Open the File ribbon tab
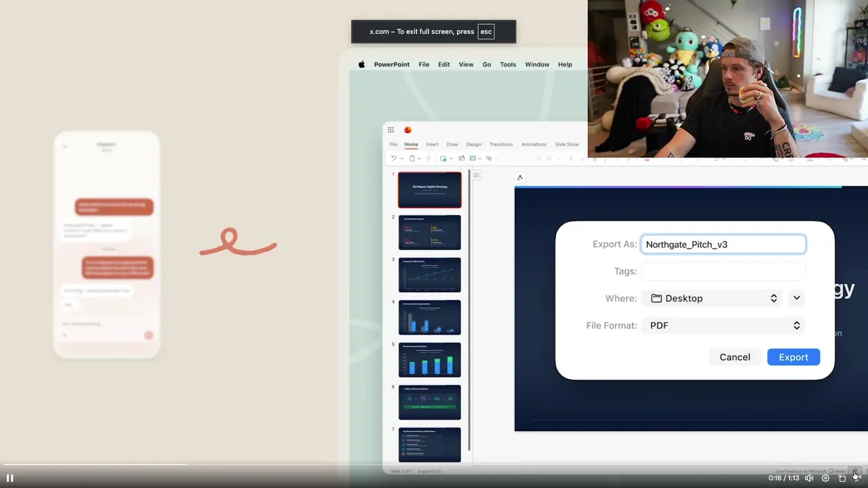868x488 pixels. (x=393, y=144)
